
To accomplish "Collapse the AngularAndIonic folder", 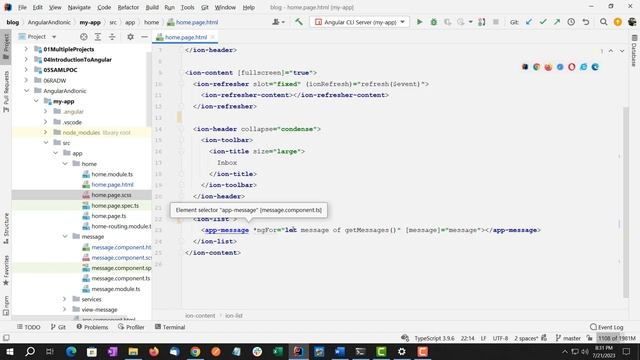I will (26, 91).
